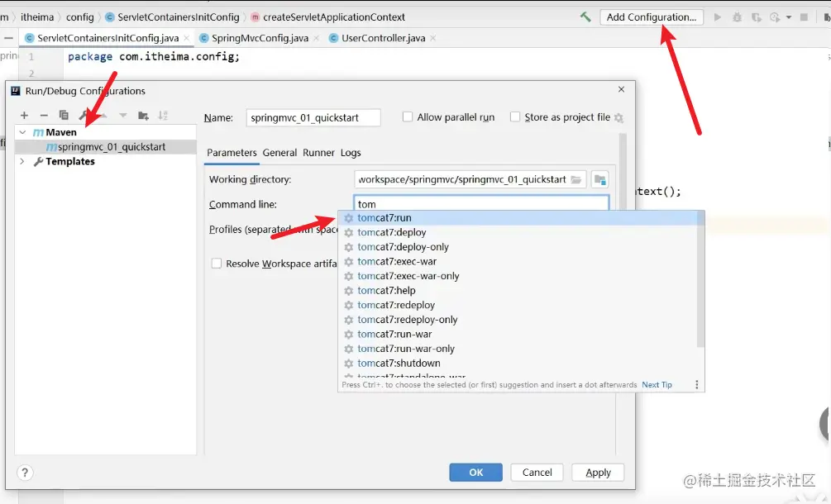Screen dimensions: 831x504
Task: Click the Apply button
Action: coord(598,473)
